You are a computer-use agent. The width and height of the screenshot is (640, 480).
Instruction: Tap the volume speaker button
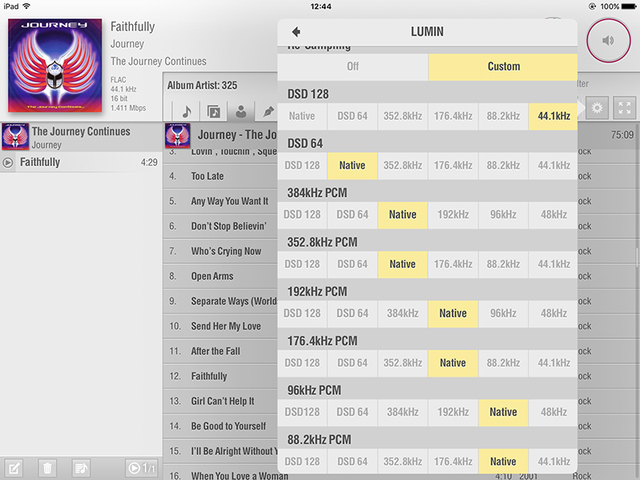[x=608, y=40]
